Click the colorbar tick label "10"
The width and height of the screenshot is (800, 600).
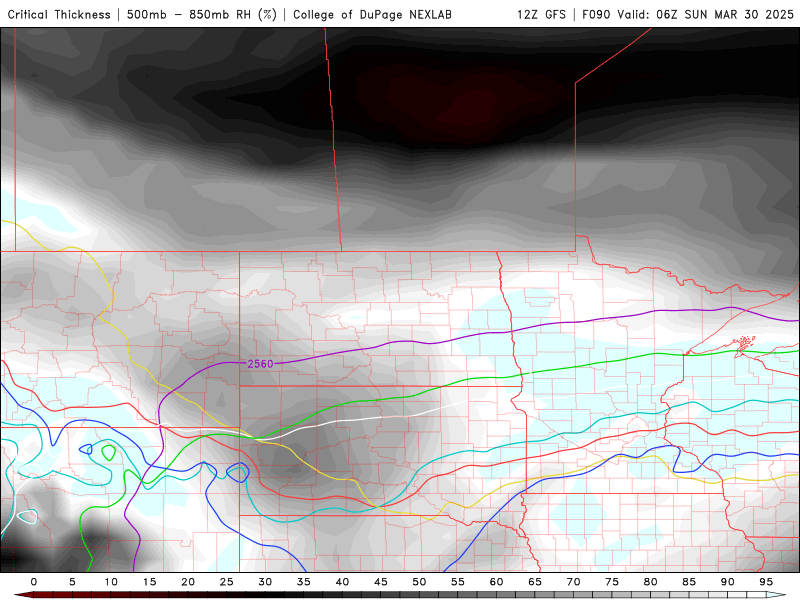coord(111,582)
